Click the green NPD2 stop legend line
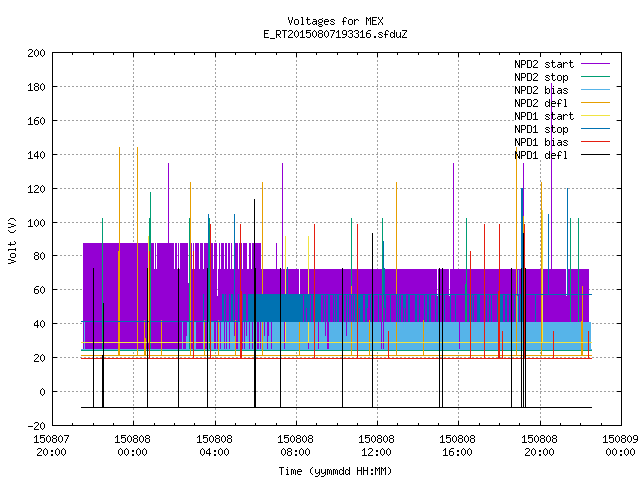The width and height of the screenshot is (640, 480). pyautogui.click(x=595, y=77)
